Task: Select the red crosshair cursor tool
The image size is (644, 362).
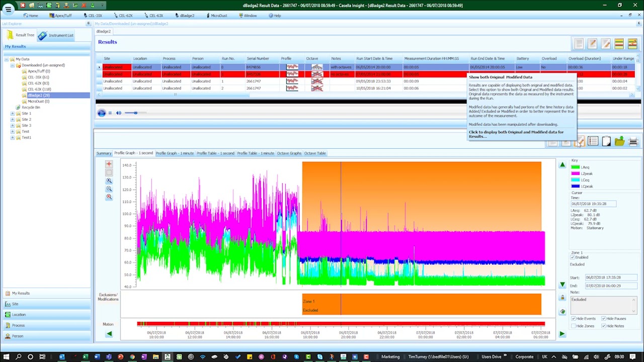Action: pyautogui.click(x=109, y=164)
